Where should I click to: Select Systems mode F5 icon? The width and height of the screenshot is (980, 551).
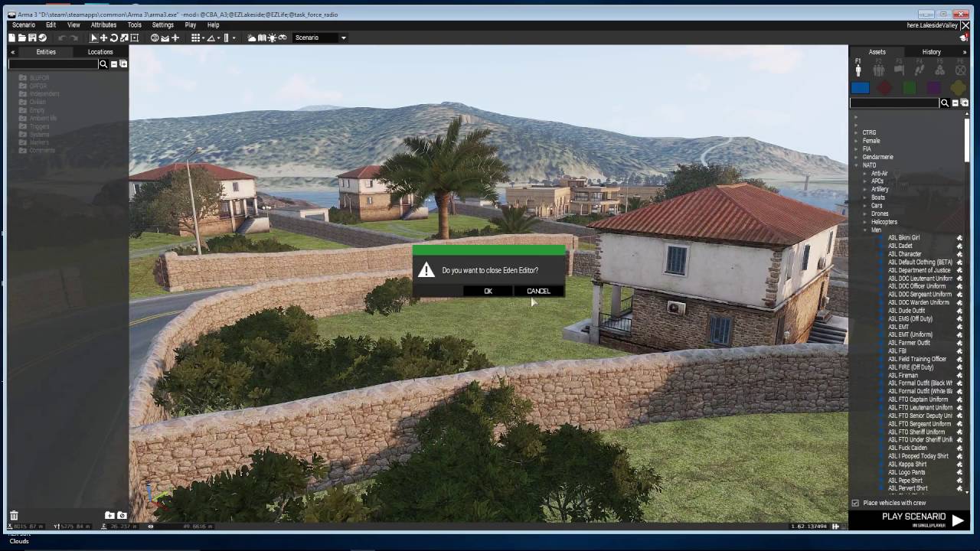pyautogui.click(x=939, y=70)
